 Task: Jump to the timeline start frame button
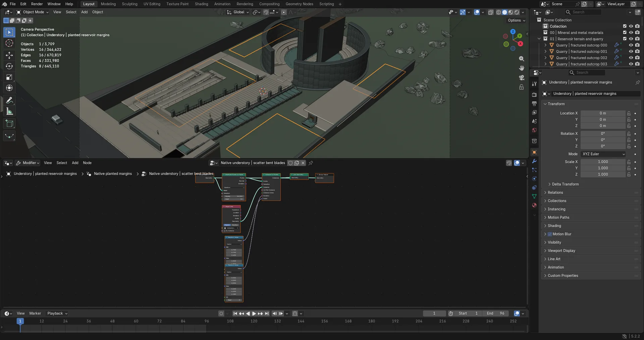(x=235, y=313)
